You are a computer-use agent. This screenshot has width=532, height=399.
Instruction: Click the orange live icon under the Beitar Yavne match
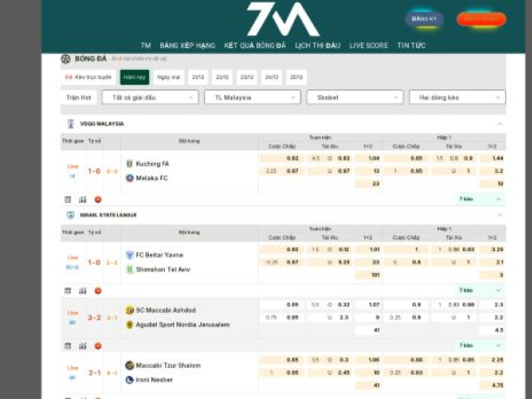tap(98, 290)
